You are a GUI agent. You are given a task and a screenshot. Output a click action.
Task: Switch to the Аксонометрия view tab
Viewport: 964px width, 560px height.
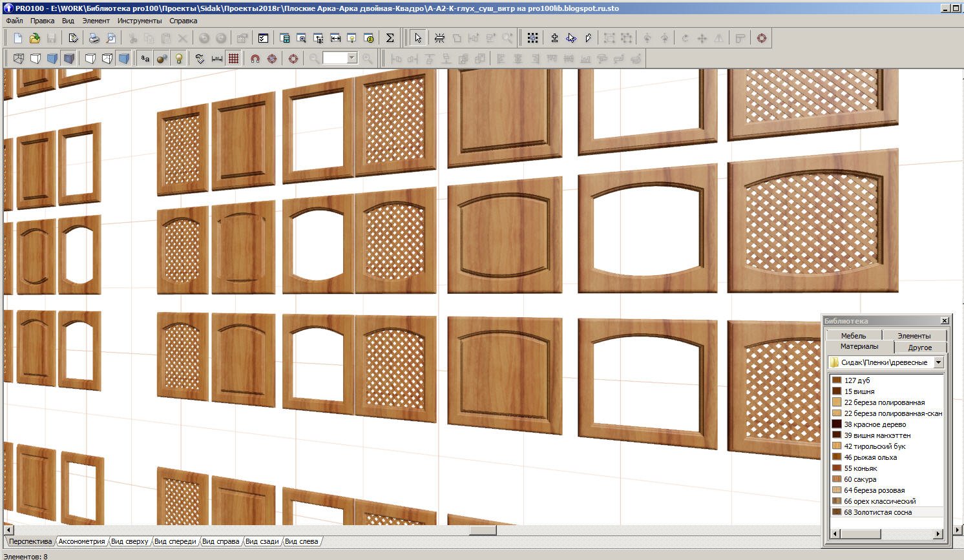(x=81, y=541)
